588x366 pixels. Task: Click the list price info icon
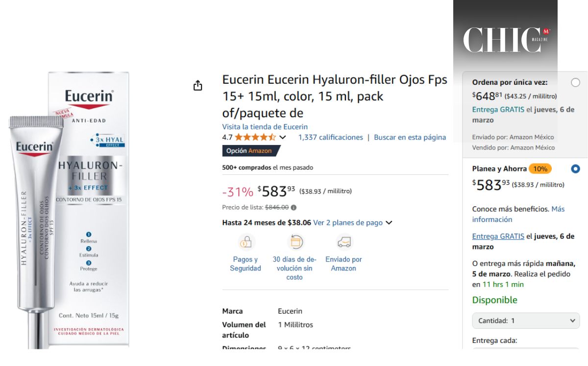tap(294, 208)
